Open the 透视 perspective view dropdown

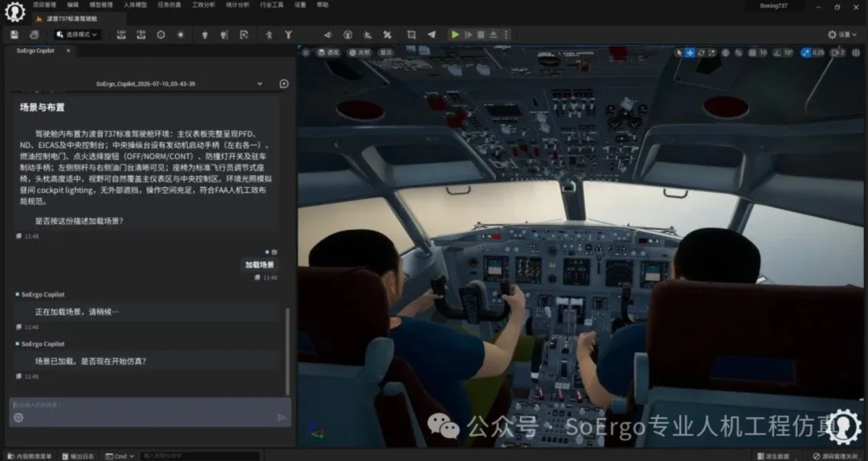328,52
